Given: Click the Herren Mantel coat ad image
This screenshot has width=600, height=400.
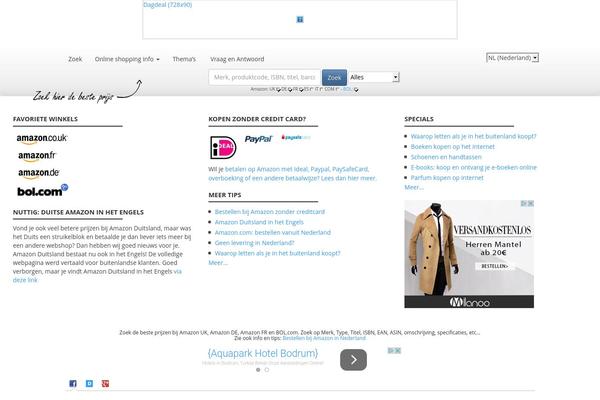Looking at the screenshot, I should coord(469,254).
